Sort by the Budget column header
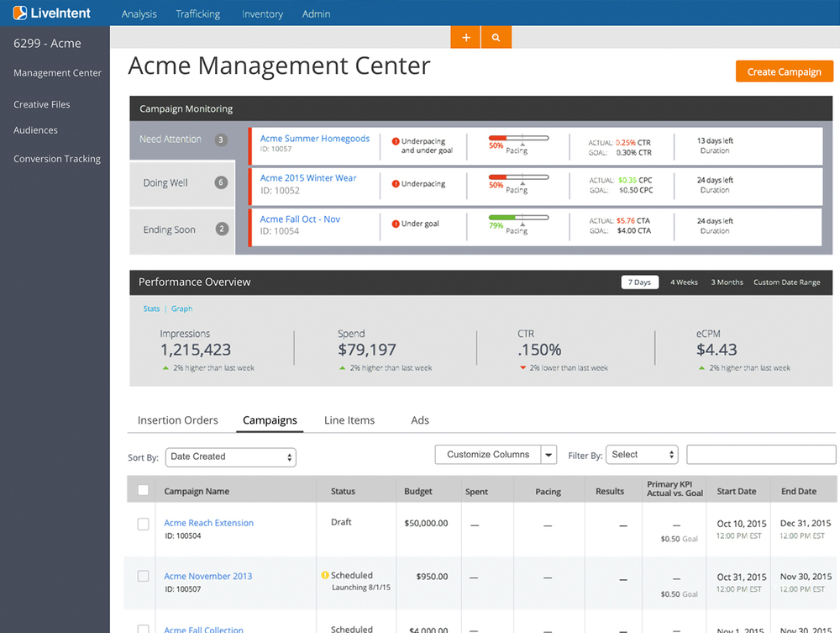The image size is (840, 633). coord(417,491)
